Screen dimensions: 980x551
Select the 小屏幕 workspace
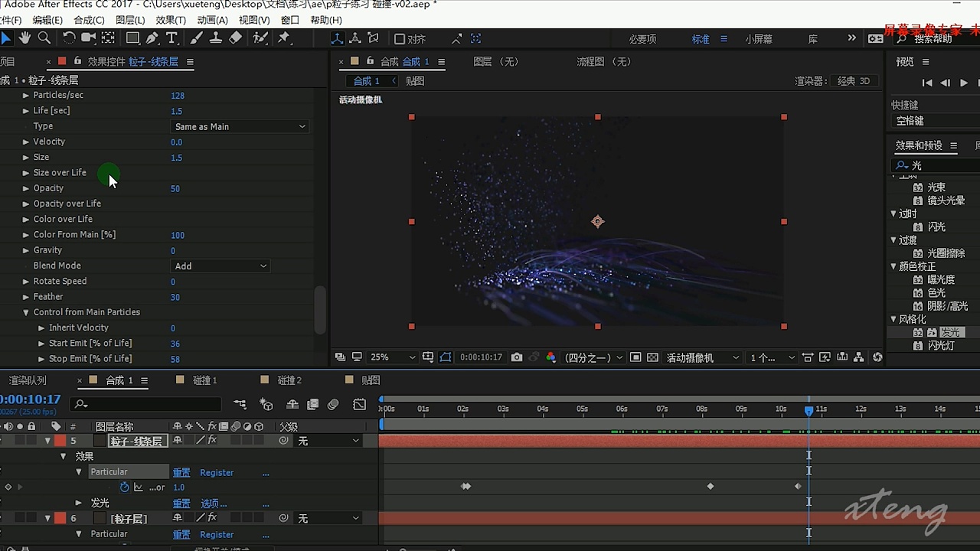[x=759, y=39]
